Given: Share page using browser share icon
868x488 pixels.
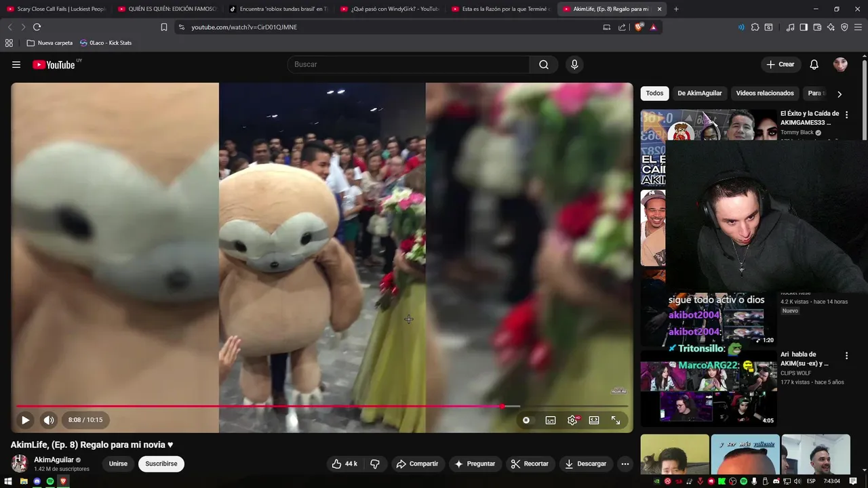Looking at the screenshot, I should (622, 27).
